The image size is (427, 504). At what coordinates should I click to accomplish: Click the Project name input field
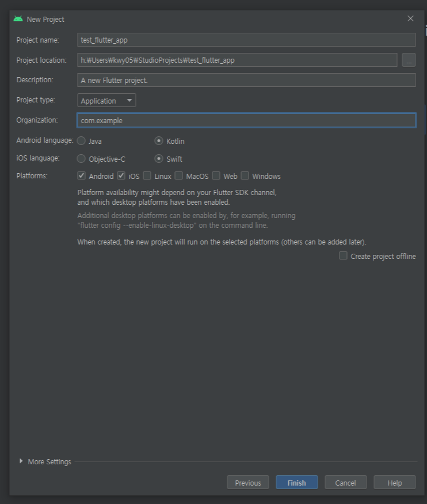246,40
